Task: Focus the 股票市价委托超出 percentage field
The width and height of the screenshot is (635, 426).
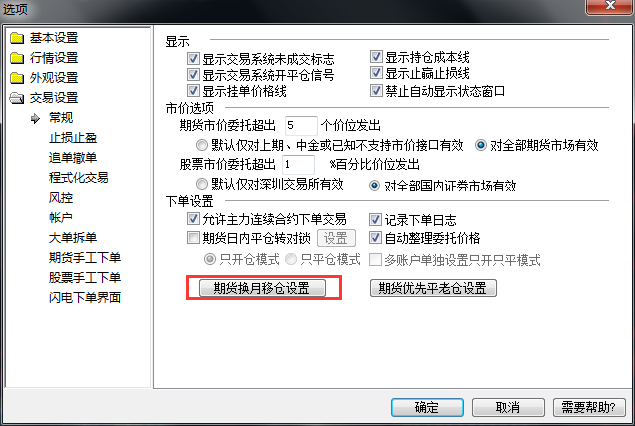Action: [298, 164]
